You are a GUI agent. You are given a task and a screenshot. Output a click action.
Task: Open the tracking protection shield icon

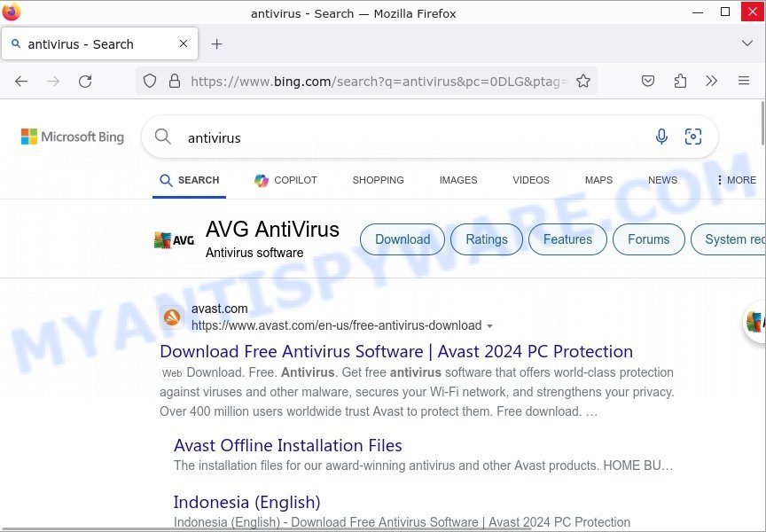click(x=150, y=81)
